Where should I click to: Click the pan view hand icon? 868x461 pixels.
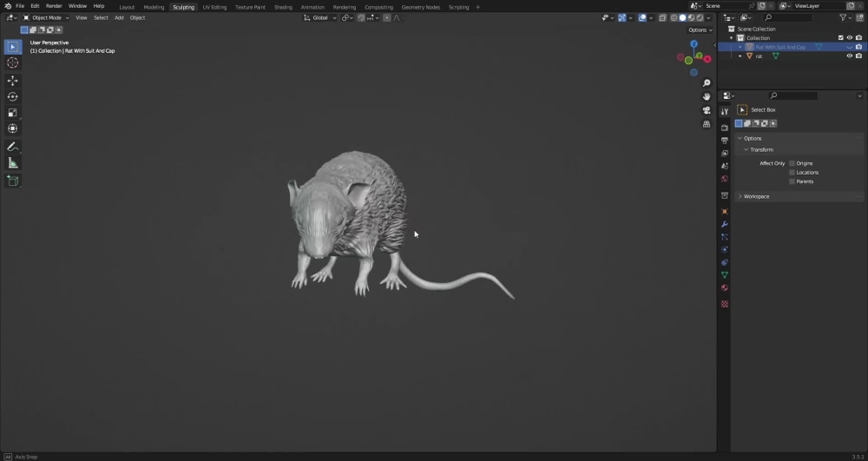pyautogui.click(x=707, y=97)
